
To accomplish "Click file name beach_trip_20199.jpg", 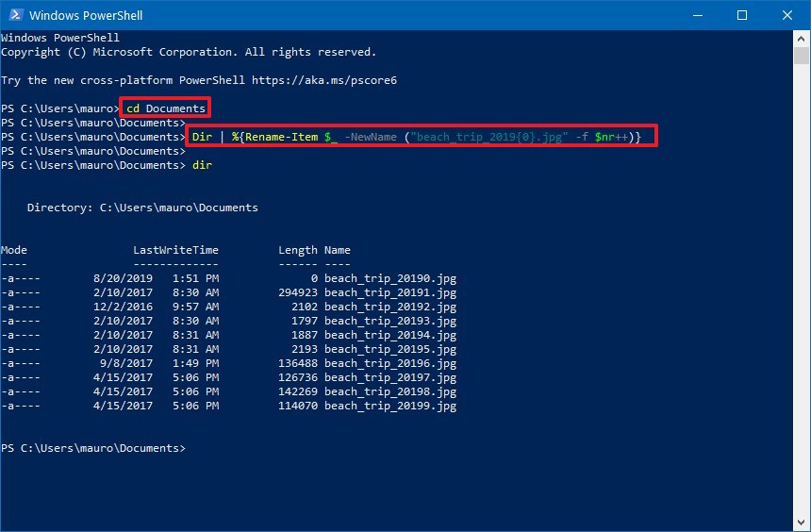I will point(390,406).
